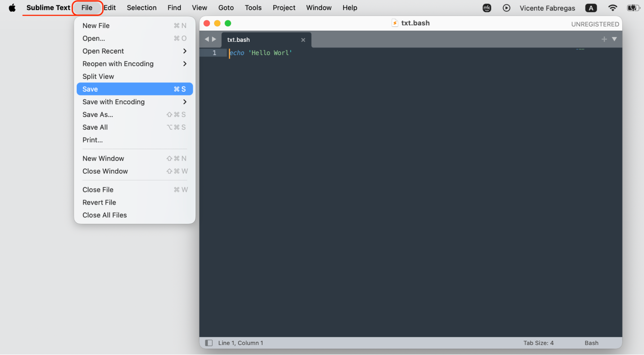
Task: Open the battery status icon
Action: click(x=633, y=8)
